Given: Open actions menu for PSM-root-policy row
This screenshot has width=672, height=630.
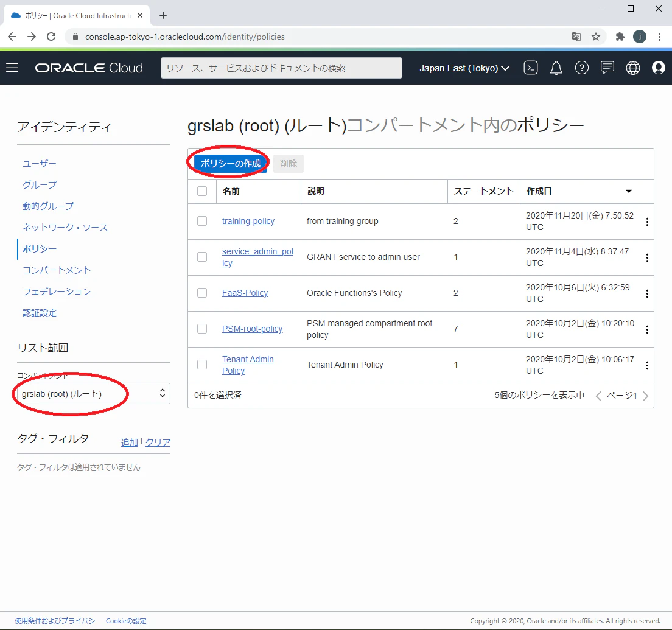Looking at the screenshot, I should click(647, 329).
